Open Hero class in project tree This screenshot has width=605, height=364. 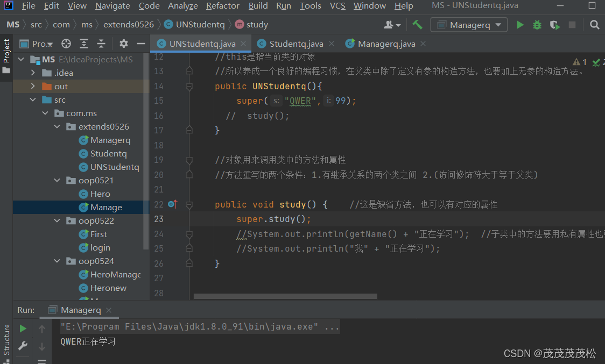(100, 194)
